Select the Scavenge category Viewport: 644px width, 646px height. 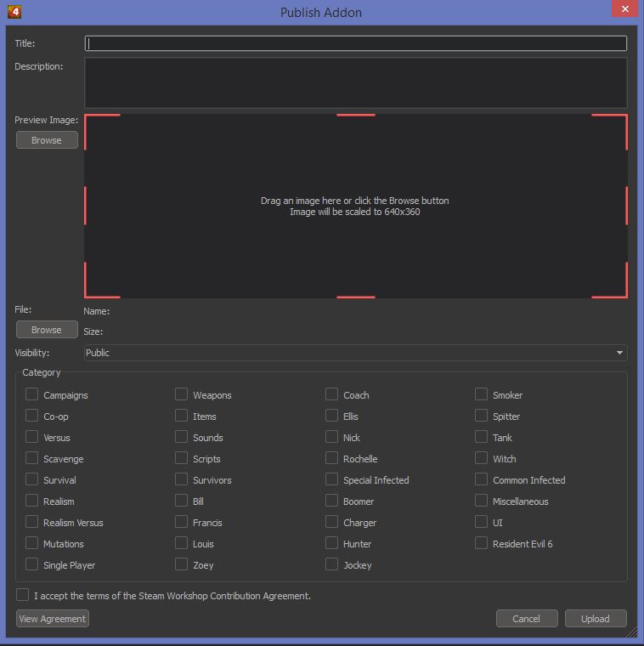tap(31, 458)
